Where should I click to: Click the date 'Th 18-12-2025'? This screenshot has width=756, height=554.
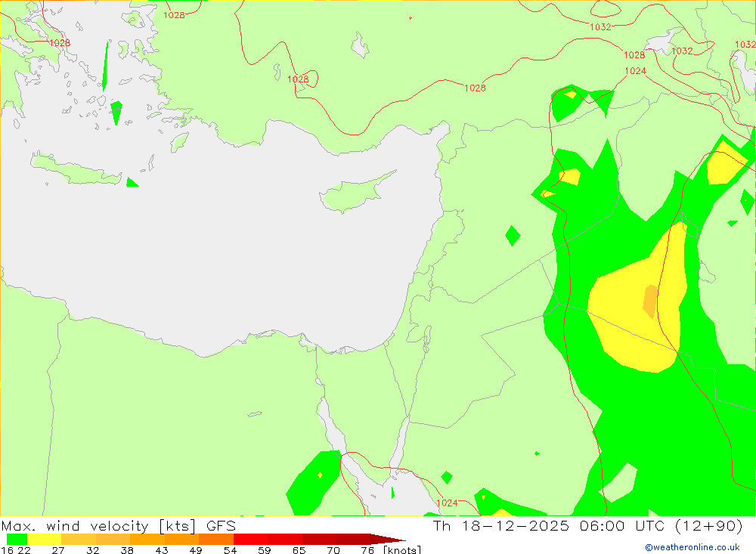tap(501, 525)
